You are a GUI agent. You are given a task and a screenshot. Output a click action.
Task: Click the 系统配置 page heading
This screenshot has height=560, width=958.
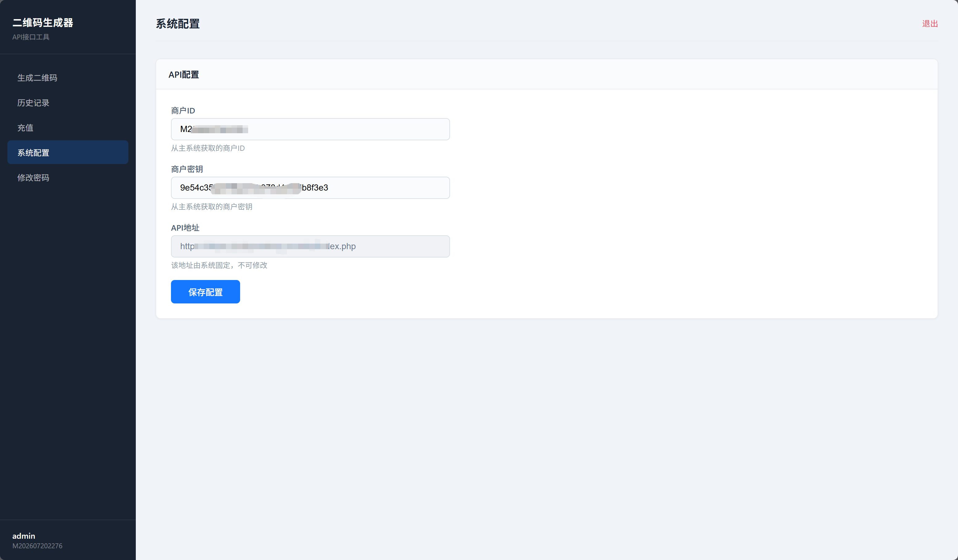point(177,23)
